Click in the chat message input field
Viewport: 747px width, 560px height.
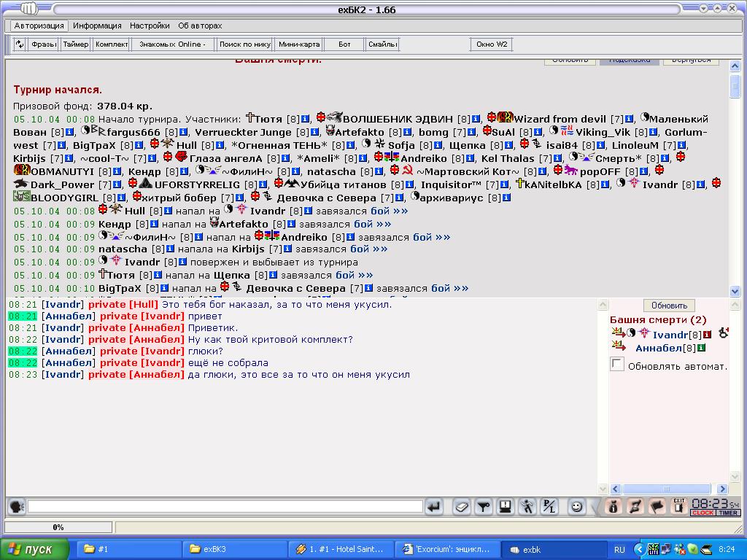tap(225, 507)
